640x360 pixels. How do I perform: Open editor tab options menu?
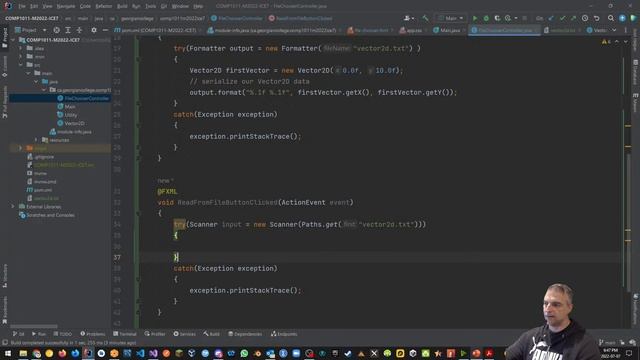point(625,30)
